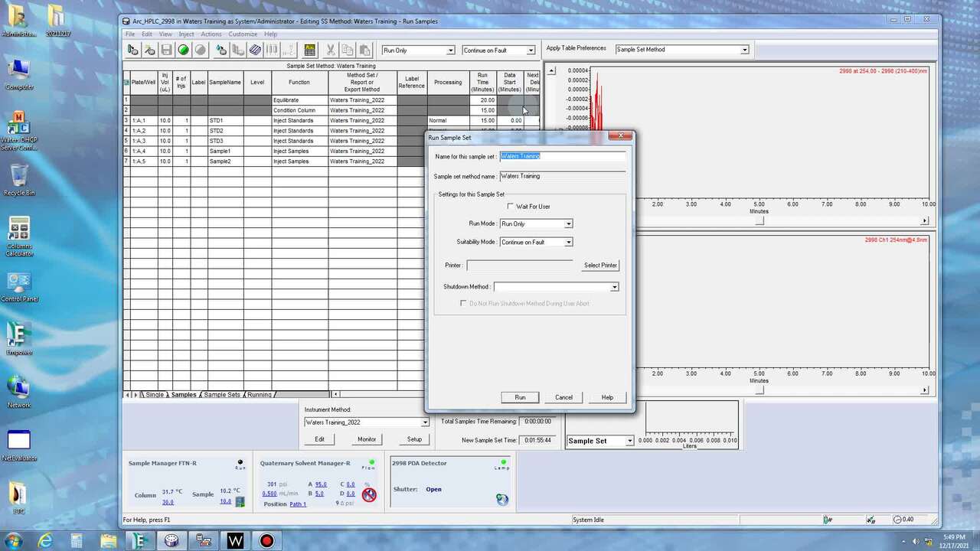The image size is (980, 551).
Task: Toggle Do Not Run Shutdown Method checkbox
Action: point(463,304)
